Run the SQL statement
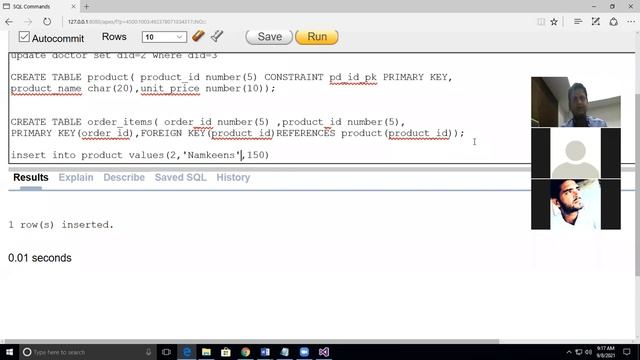Viewport: 640px width, 360px height. (x=317, y=37)
